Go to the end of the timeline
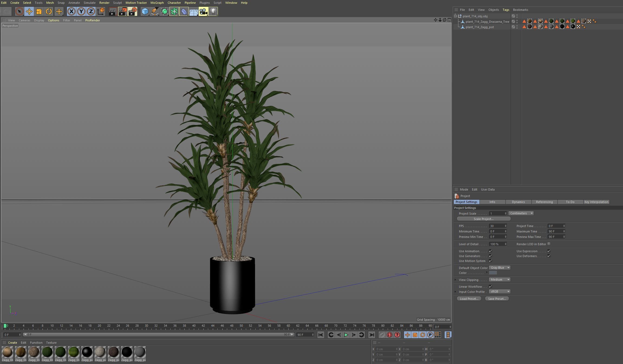Viewport: 623px width, 364px height. point(372,335)
